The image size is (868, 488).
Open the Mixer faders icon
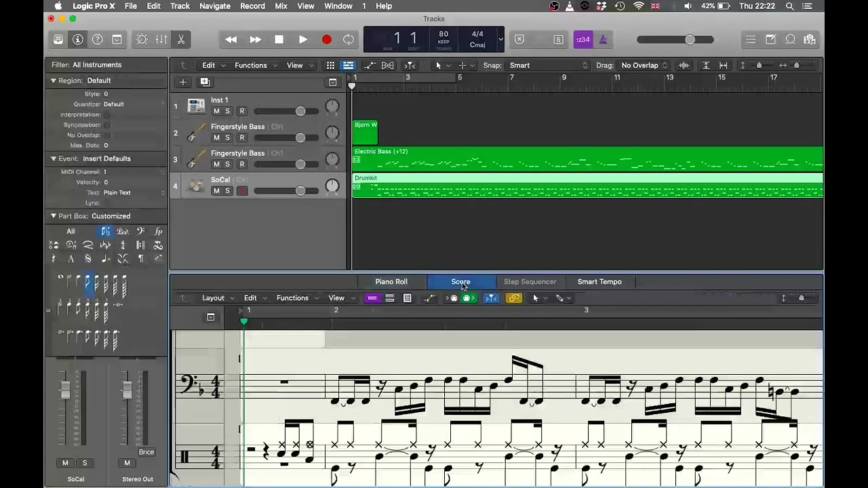(161, 39)
